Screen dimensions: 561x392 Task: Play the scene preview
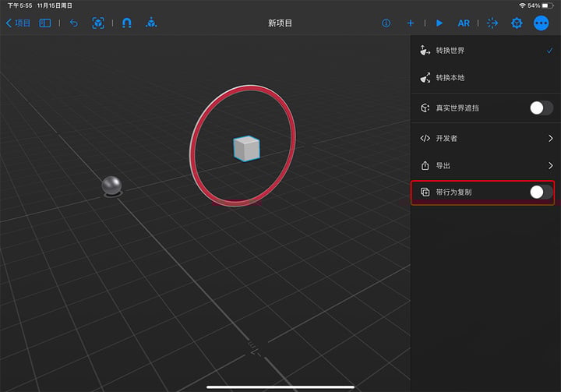[439, 23]
